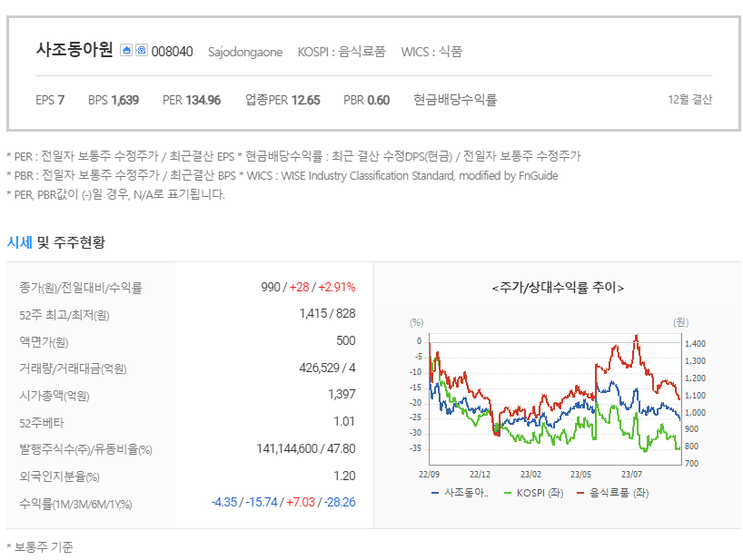Click the 52-week high/low 1,415 / 828
This screenshot has height=560, width=743.
327,313
